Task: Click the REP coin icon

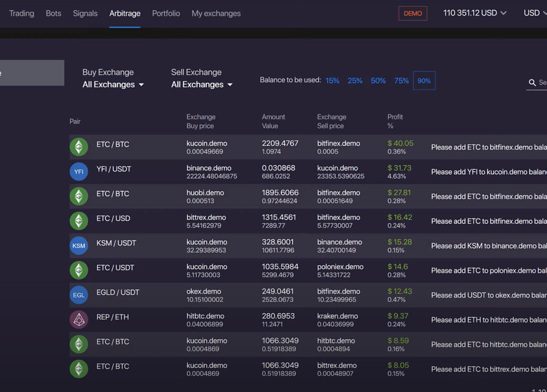Action: click(79, 320)
